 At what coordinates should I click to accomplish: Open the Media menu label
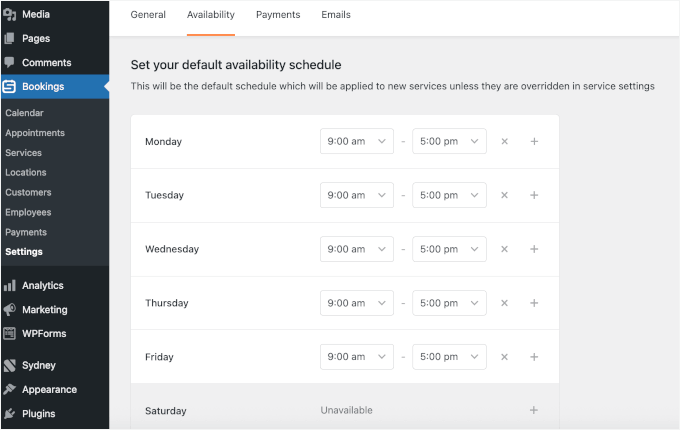pyautogui.click(x=36, y=14)
